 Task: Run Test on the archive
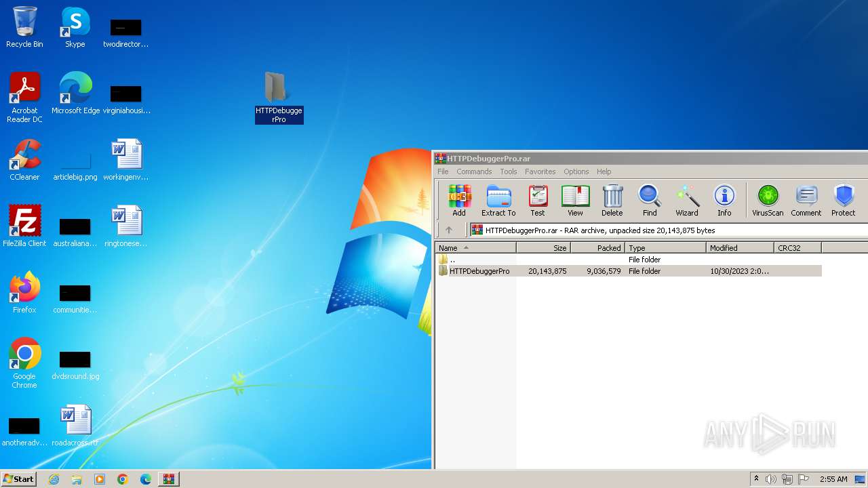(538, 201)
